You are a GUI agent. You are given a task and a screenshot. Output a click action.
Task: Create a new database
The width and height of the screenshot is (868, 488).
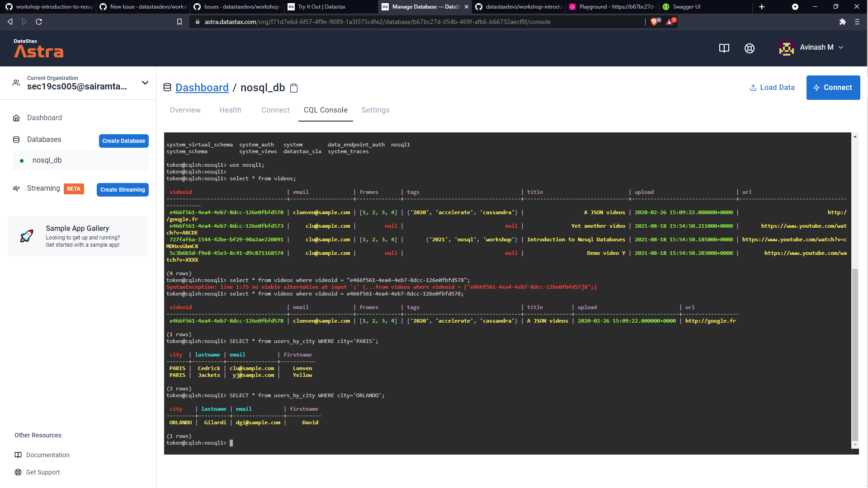coord(123,141)
